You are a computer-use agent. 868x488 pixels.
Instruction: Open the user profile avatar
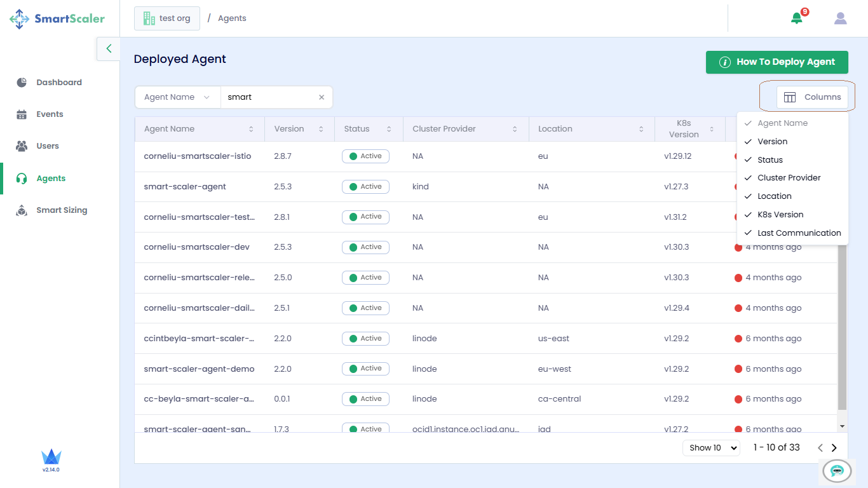841,18
